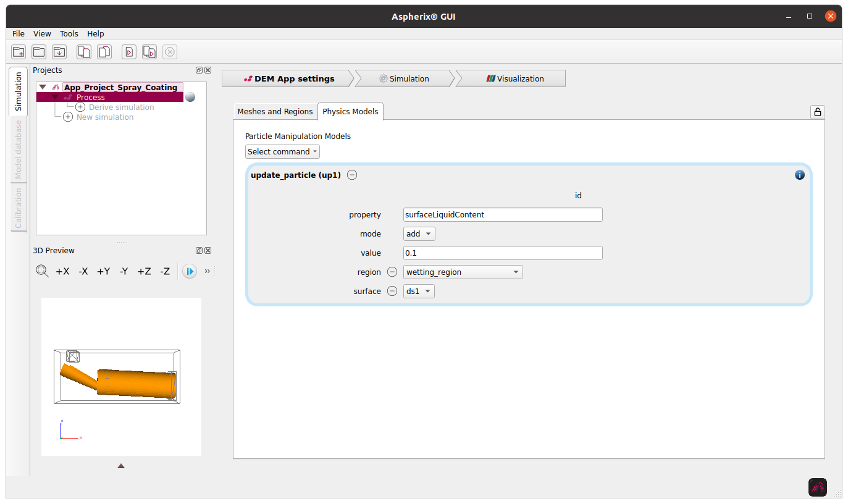The width and height of the screenshot is (848, 504).
Task: Open the surface dropdown showing ds1
Action: 419,292
